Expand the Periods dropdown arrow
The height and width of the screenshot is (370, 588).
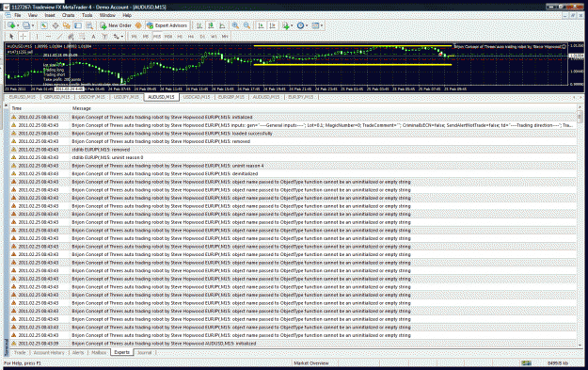tap(307, 25)
